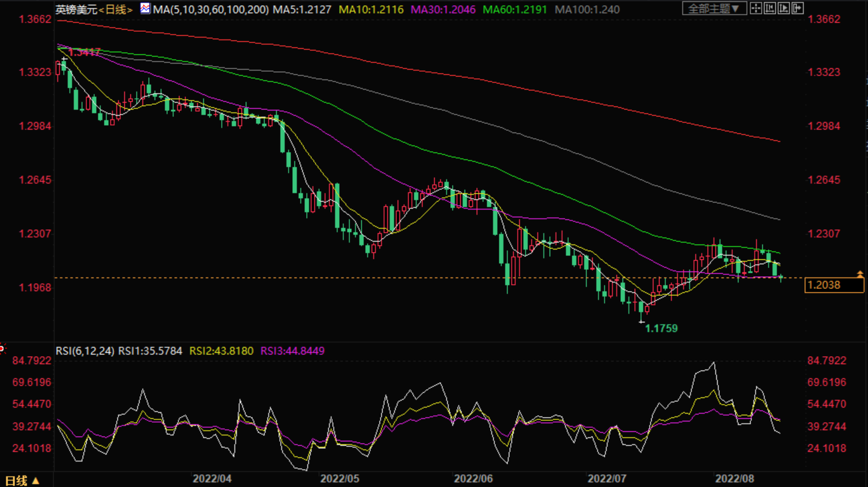Click the 84.7922 label on the left RSI axis
The width and height of the screenshot is (868, 487).
point(32,361)
